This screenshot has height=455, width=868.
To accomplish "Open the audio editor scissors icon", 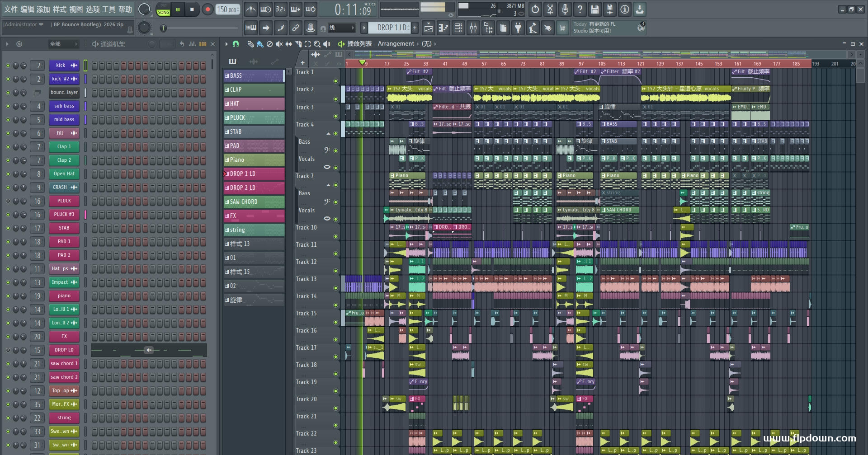I will tap(550, 9).
